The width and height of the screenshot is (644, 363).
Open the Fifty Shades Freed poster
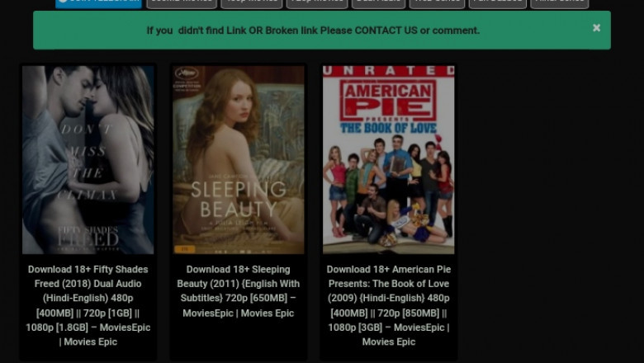88,160
